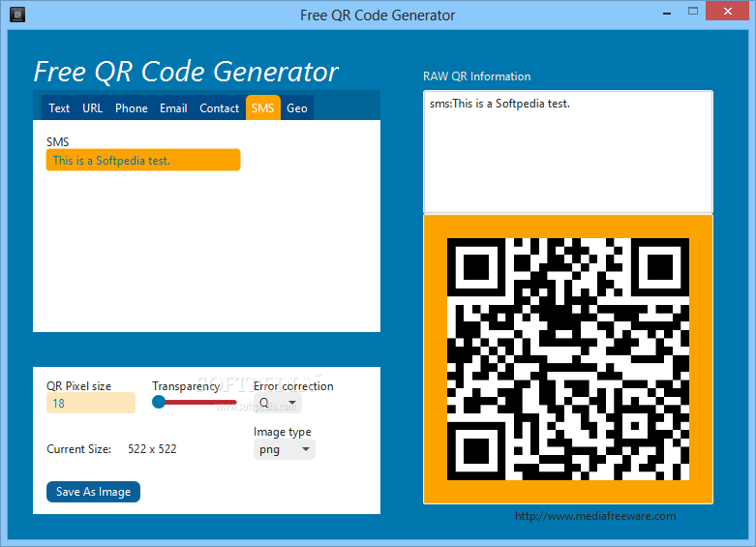The height and width of the screenshot is (547, 756).
Task: Click the generated QR code image
Action: 568,359
